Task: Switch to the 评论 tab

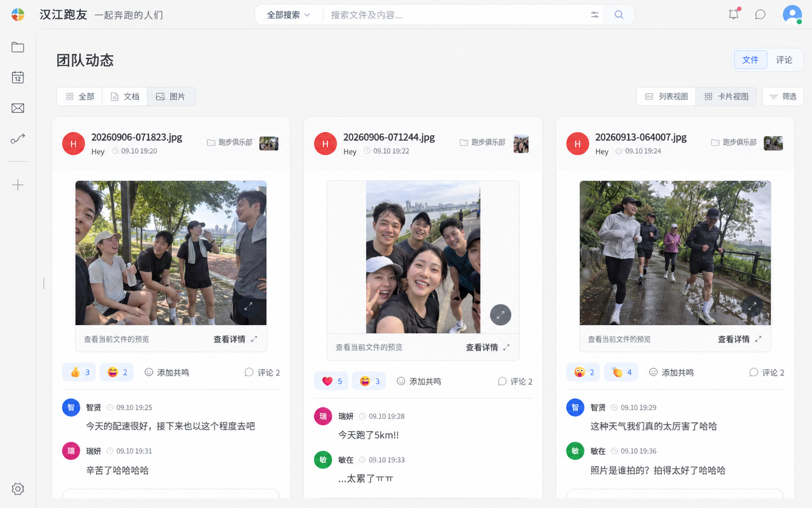Action: tap(784, 60)
